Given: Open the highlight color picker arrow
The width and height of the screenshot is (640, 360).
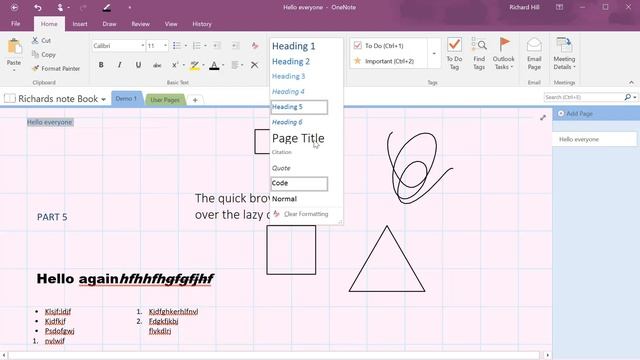Looking at the screenshot, I should click(x=203, y=65).
